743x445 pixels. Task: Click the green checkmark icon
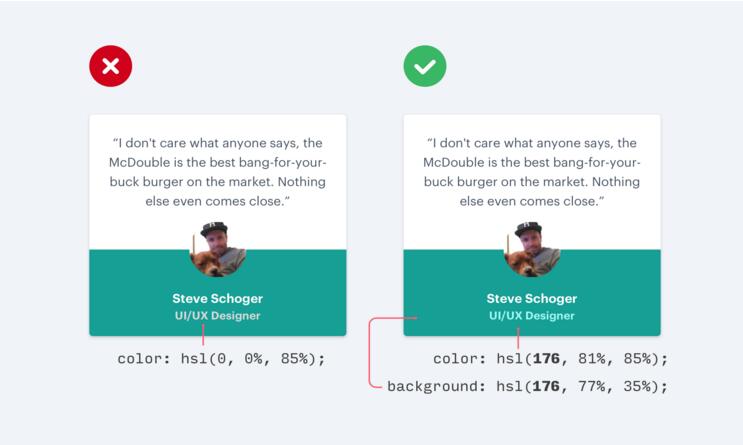pos(425,67)
